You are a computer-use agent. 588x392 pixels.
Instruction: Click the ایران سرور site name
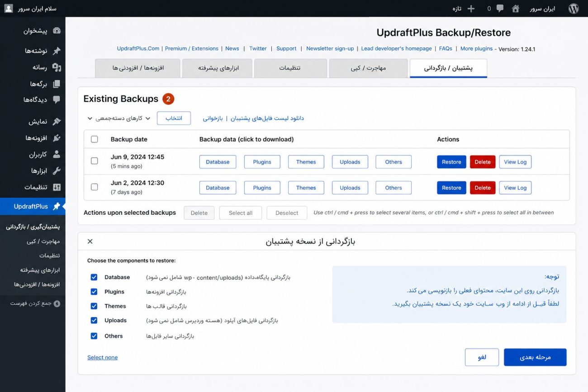542,9
